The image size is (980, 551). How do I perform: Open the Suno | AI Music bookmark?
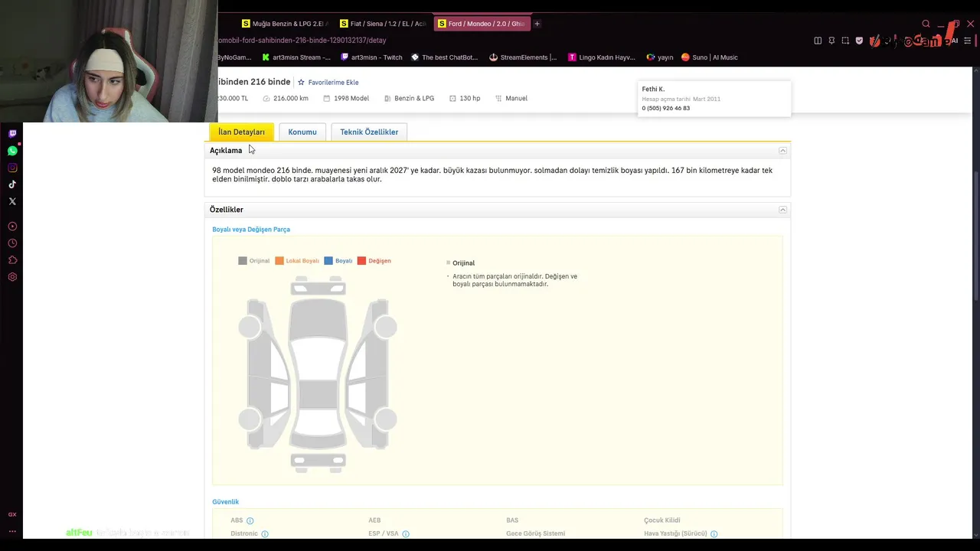[x=709, y=57]
